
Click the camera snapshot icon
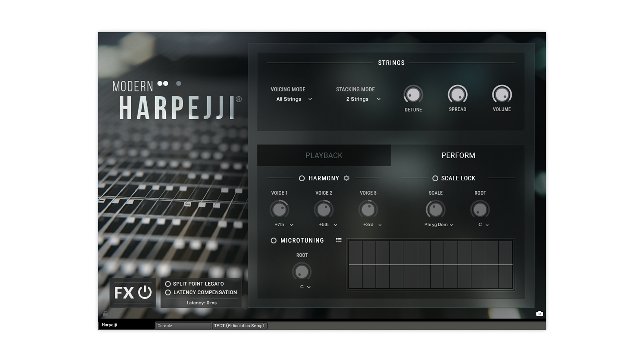pyautogui.click(x=539, y=314)
